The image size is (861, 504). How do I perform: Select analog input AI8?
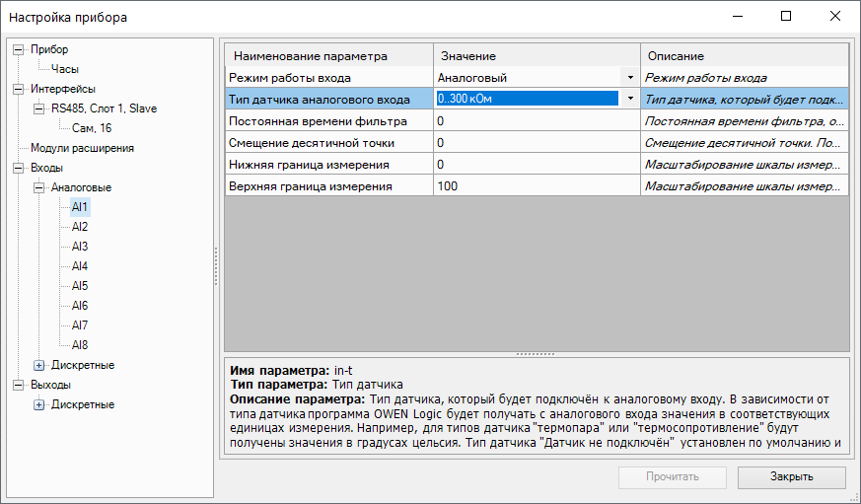pos(80,345)
